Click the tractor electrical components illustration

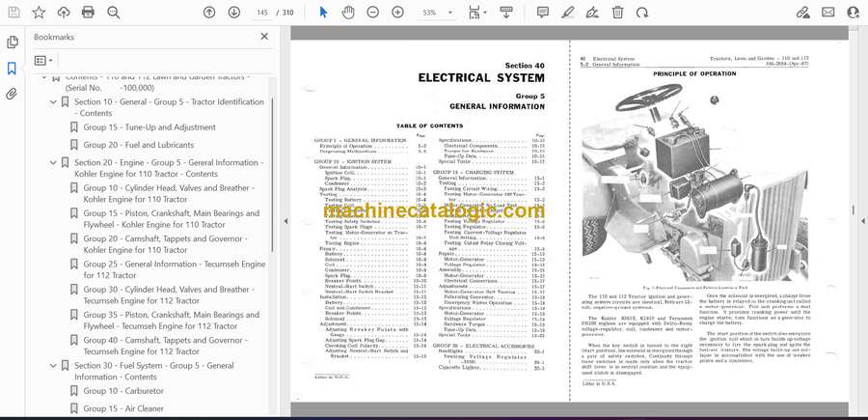pyautogui.click(x=694, y=182)
